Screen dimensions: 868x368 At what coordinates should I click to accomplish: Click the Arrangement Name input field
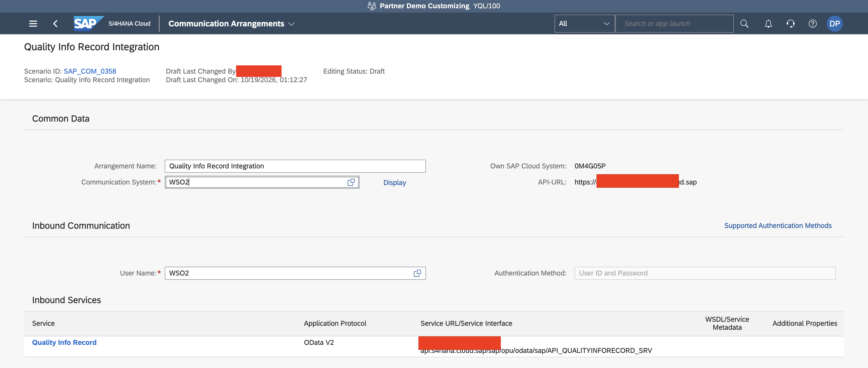295,166
